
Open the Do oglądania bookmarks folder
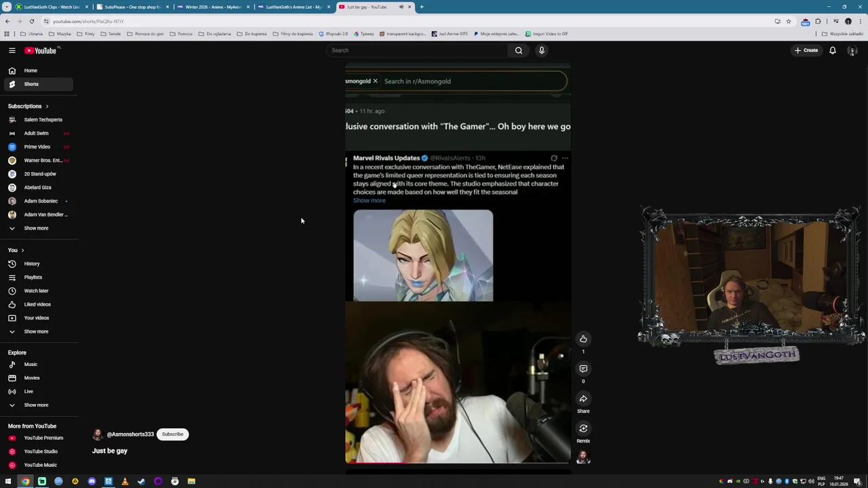click(x=214, y=33)
